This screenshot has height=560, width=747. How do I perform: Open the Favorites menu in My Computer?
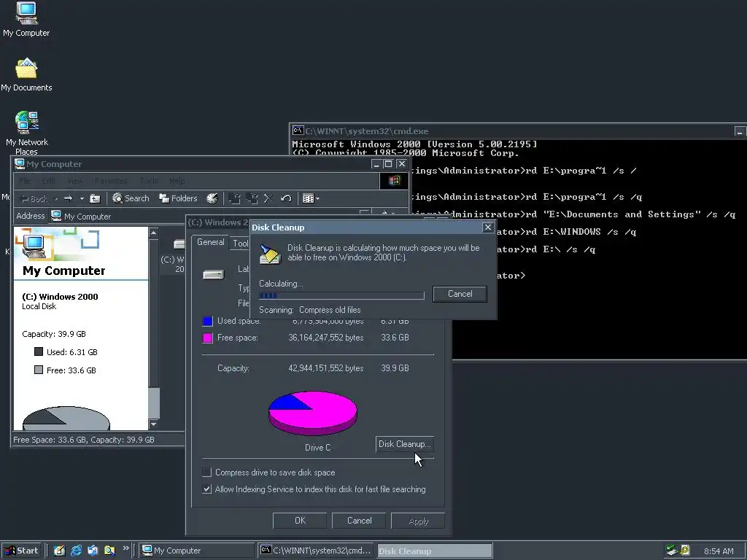[111, 181]
